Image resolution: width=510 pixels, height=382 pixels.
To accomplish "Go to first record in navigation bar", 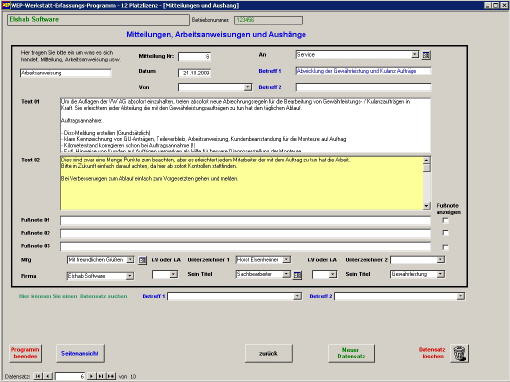I will (38, 376).
